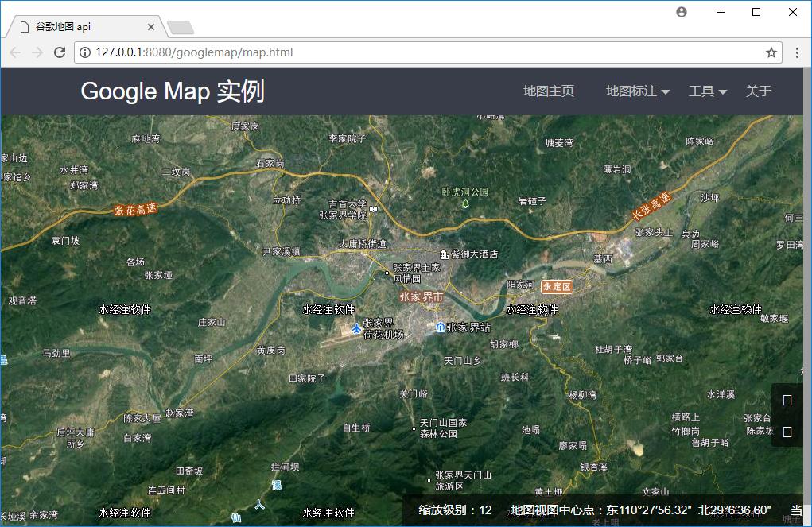Click the Google Map 实例 title link
The image size is (812, 527).
tap(173, 91)
